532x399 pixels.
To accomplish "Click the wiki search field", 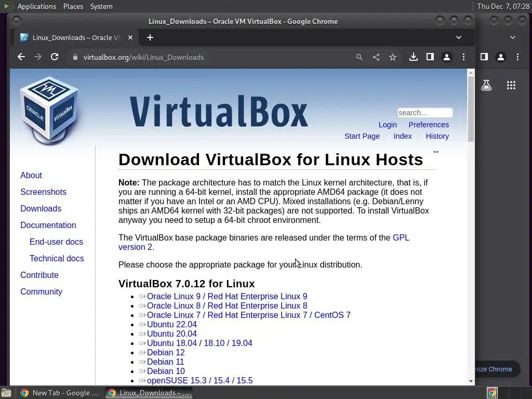I will (425, 113).
